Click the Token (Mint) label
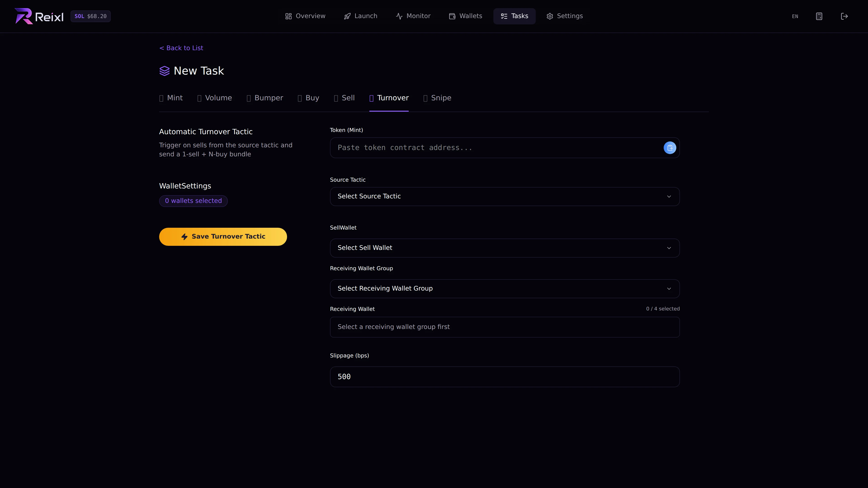The height and width of the screenshot is (488, 868). pyautogui.click(x=346, y=130)
